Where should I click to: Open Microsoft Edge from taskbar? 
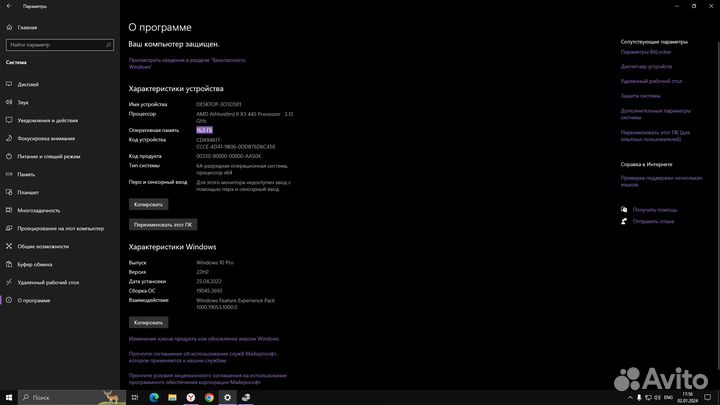pyautogui.click(x=154, y=397)
